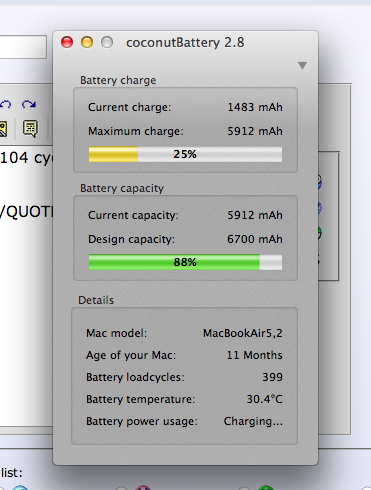The width and height of the screenshot is (371, 490).
Task: Click the 'Battery loadcycles:' label
Action: point(135,377)
